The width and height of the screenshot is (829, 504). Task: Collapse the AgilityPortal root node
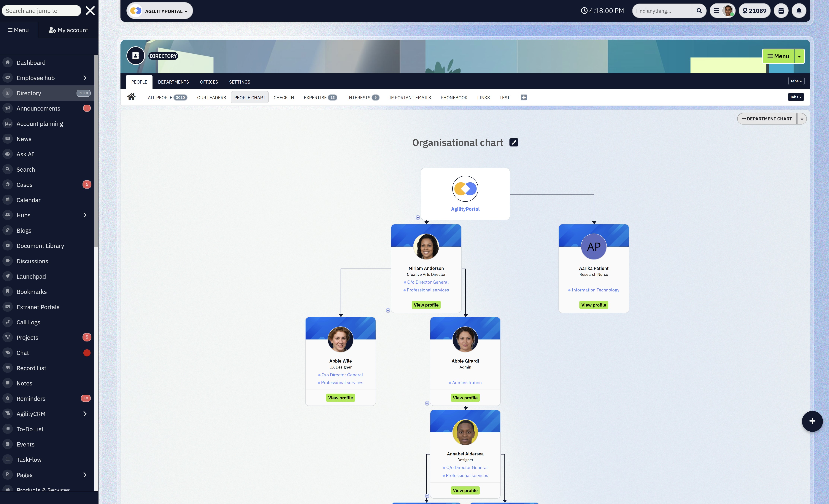(417, 218)
